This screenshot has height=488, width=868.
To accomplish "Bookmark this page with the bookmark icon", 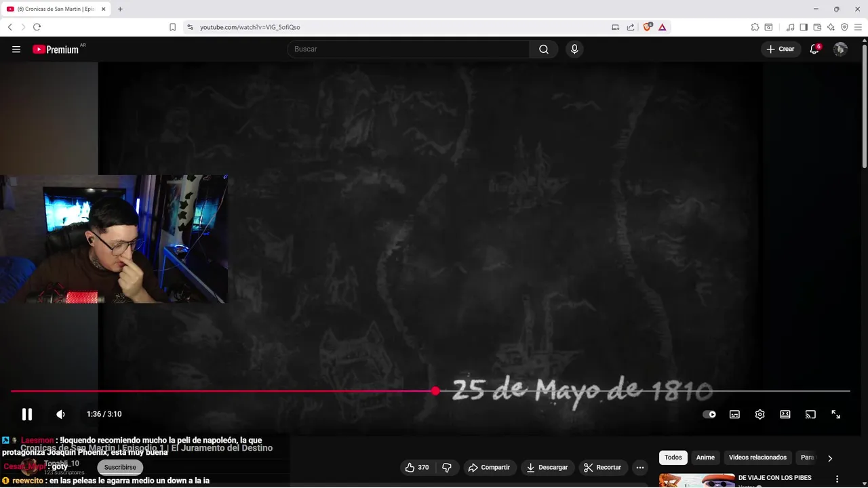I will [x=172, y=27].
